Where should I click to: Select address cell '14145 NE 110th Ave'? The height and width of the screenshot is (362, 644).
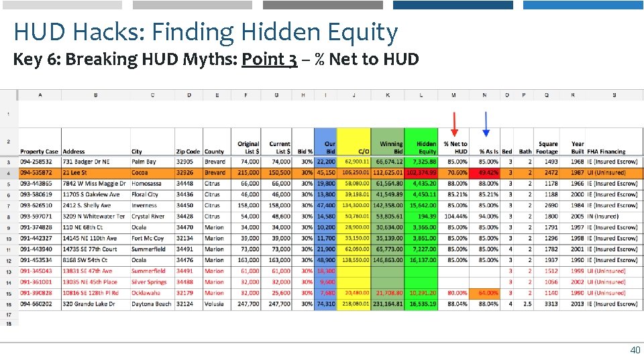(x=96, y=239)
